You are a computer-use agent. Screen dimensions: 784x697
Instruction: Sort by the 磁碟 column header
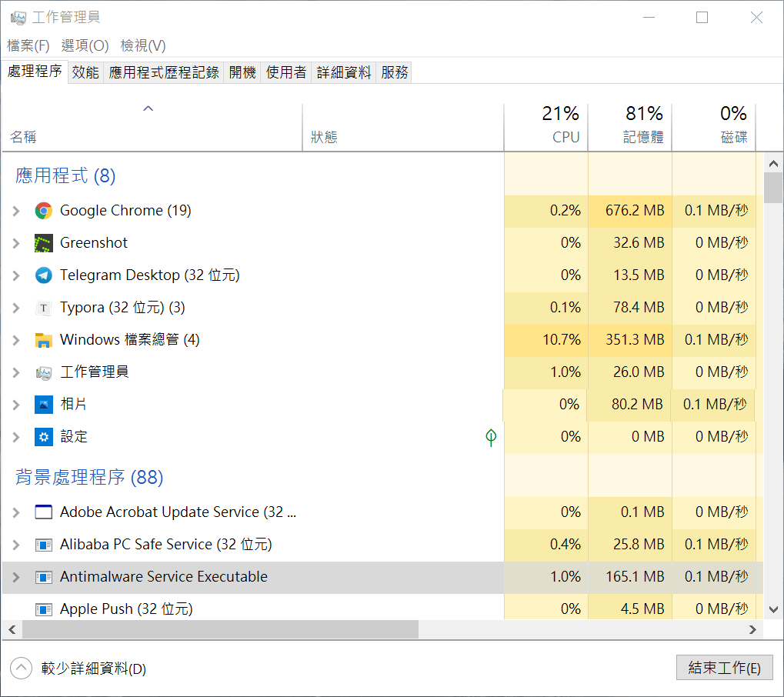click(714, 127)
